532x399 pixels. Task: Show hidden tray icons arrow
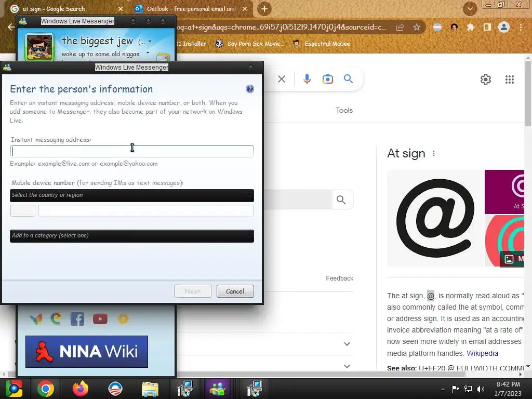443,389
